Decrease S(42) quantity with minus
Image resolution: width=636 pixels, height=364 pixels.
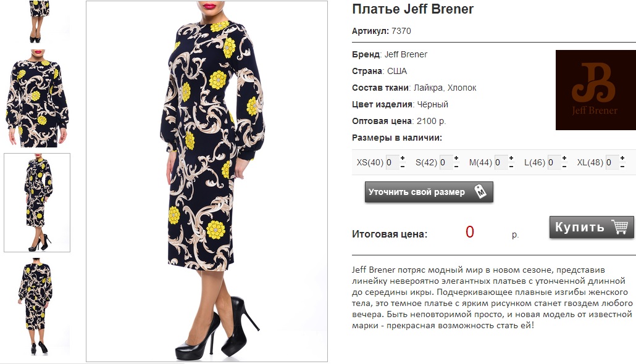pyautogui.click(x=456, y=166)
